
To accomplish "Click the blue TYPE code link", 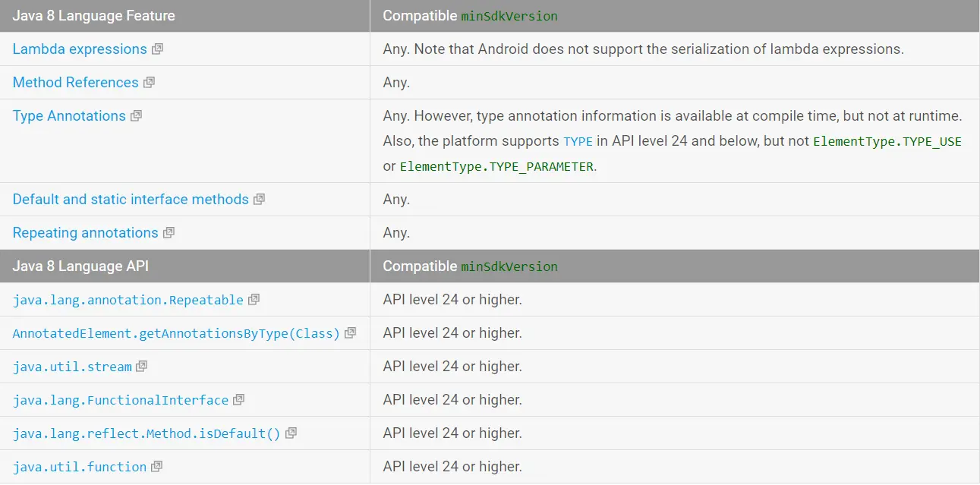I will 578,142.
